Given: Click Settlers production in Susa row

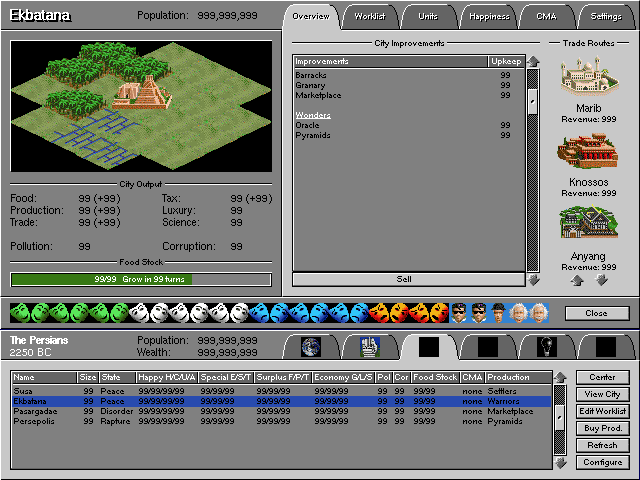Looking at the screenshot, I should point(502,391).
